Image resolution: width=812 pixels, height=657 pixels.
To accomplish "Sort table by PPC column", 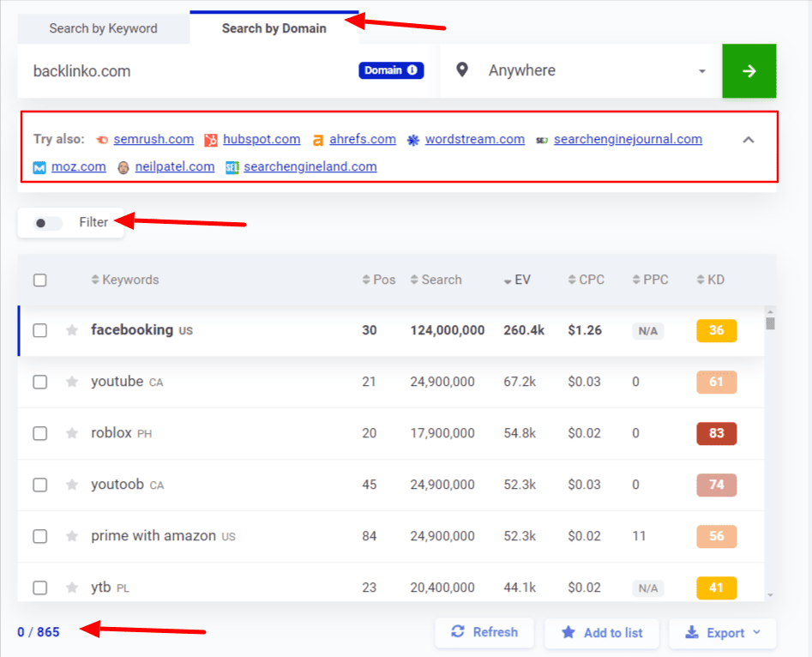I will [x=651, y=280].
